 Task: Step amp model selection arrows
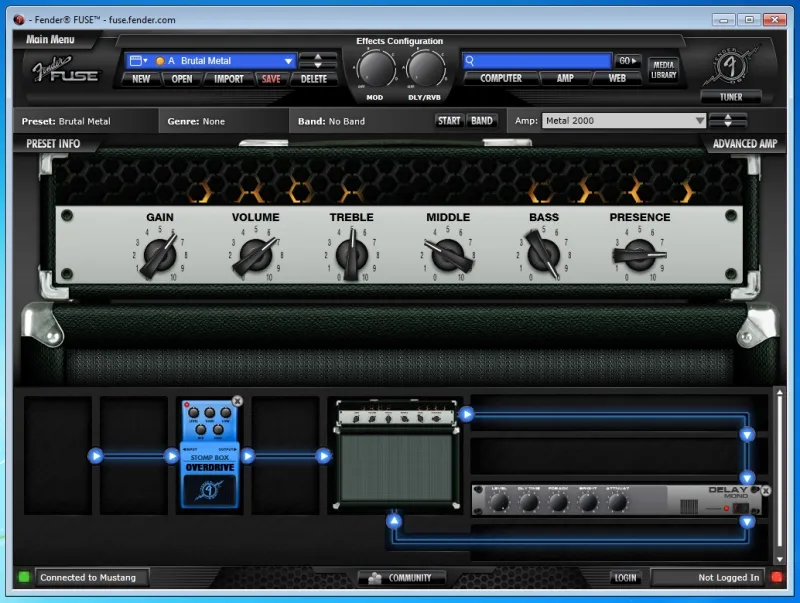pyautogui.click(x=728, y=121)
